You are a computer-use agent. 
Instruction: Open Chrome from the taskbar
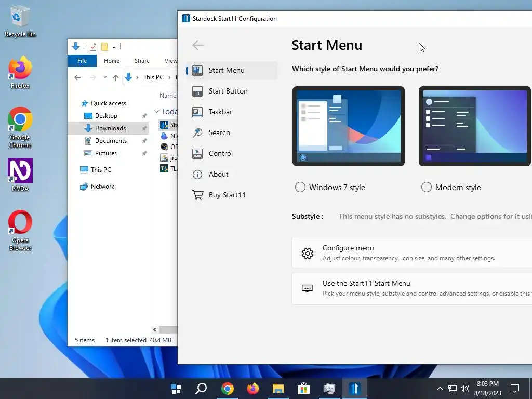[228, 389]
